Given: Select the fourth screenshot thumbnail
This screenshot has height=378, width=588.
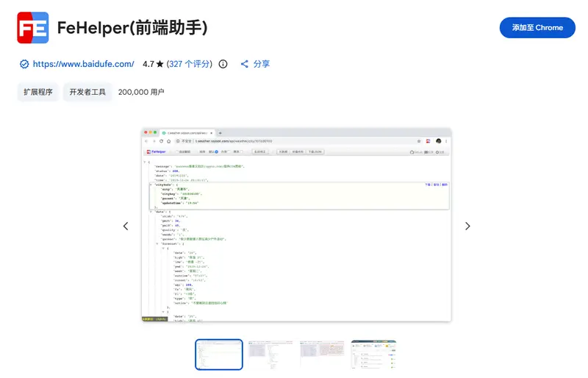Looking at the screenshot, I should [x=373, y=354].
